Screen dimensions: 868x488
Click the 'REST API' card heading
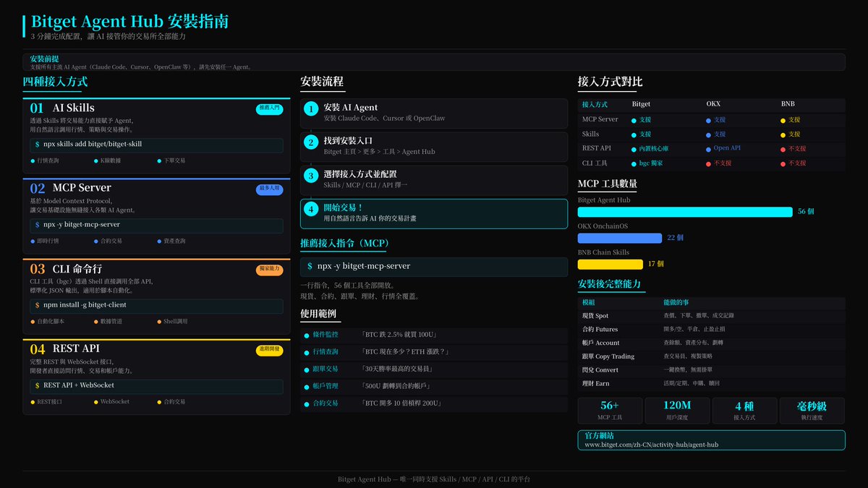[x=76, y=349]
